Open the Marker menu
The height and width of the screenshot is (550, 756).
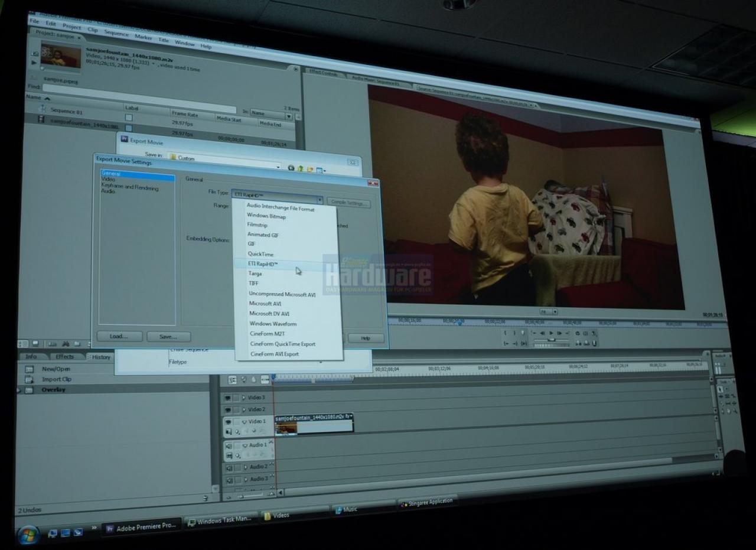pyautogui.click(x=143, y=37)
